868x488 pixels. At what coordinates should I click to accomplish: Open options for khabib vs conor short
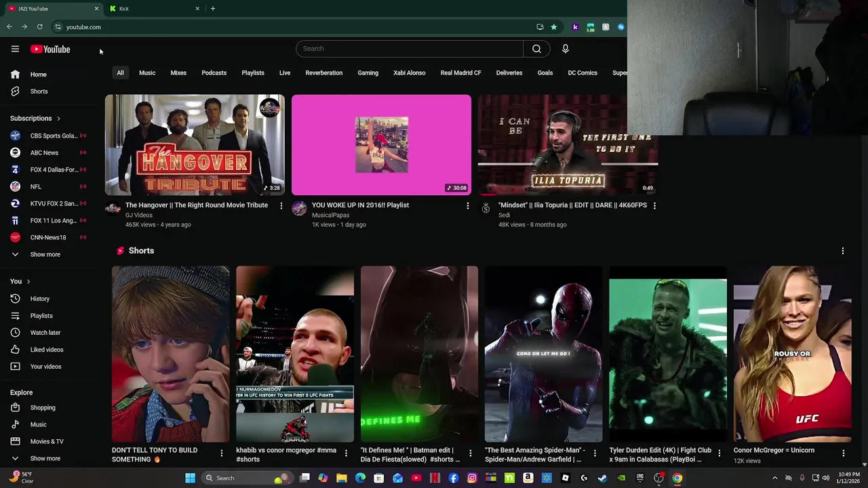[346, 453]
